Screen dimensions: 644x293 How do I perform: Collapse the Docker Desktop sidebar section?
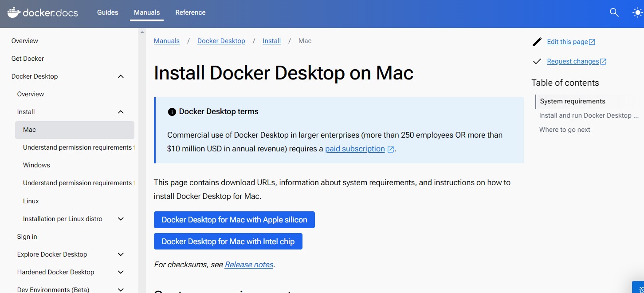(x=121, y=76)
